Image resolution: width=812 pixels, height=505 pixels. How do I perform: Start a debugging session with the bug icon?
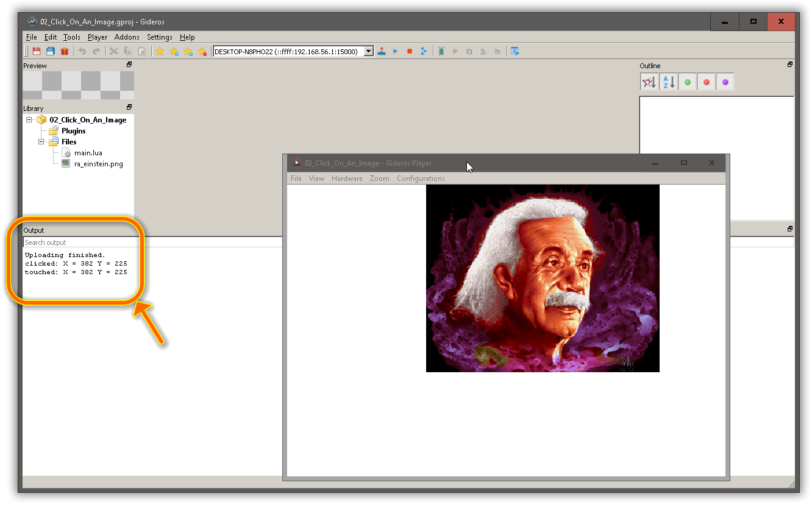[x=441, y=51]
